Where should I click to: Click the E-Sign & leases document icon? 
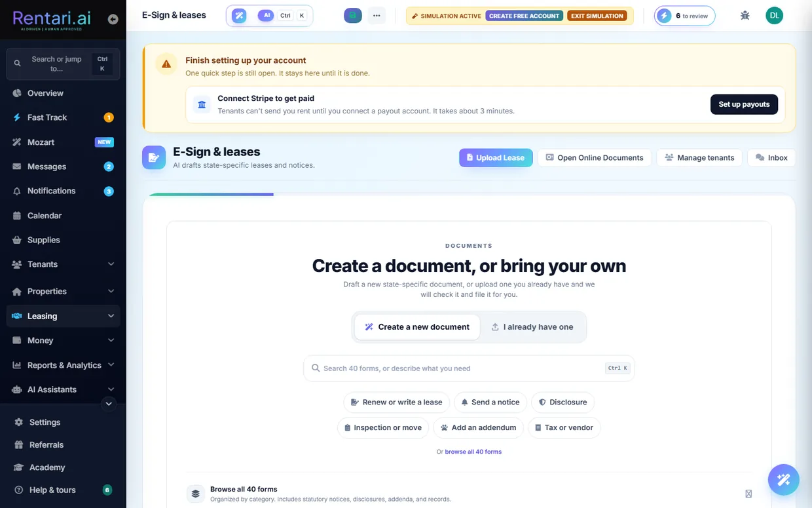(x=154, y=157)
